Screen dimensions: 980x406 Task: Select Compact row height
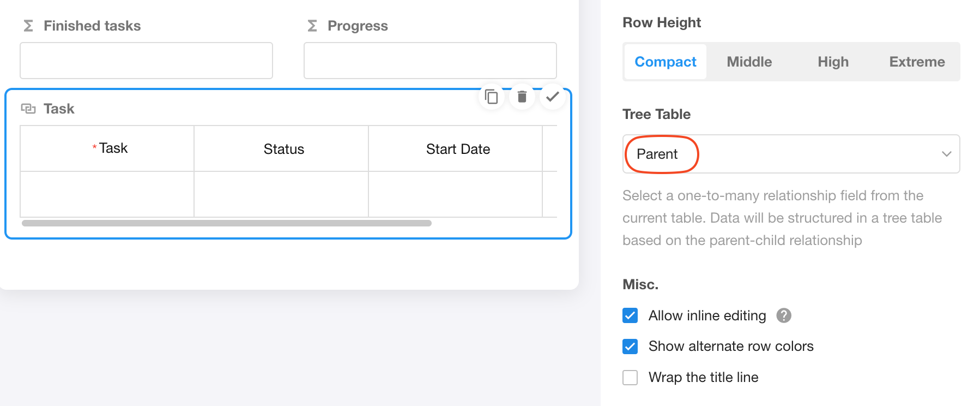tap(665, 62)
